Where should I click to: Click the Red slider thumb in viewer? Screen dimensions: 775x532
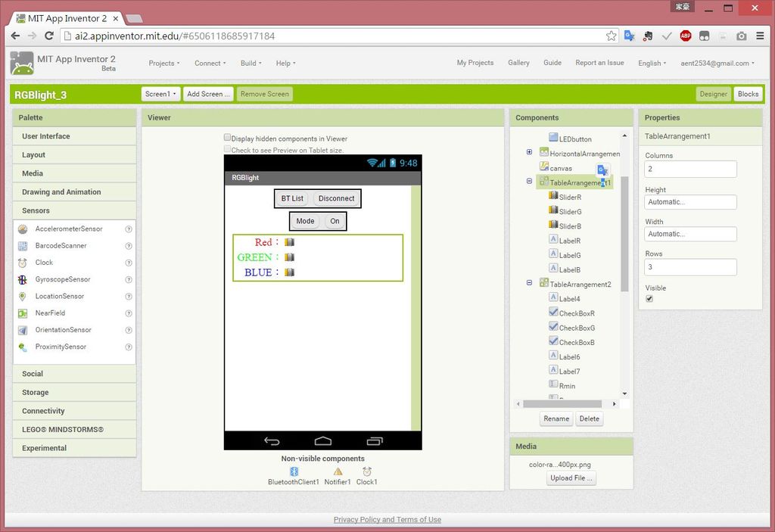click(x=289, y=242)
